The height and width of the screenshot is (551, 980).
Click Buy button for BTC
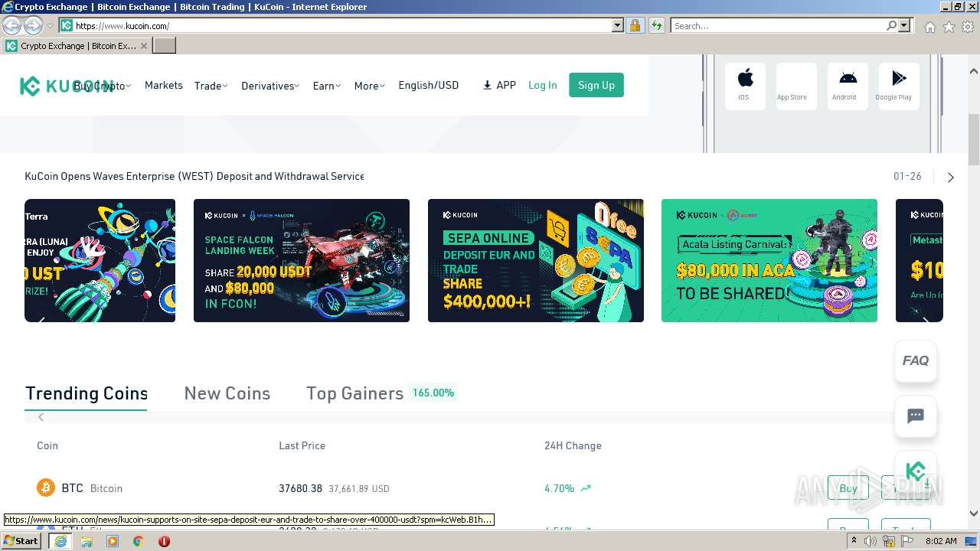[848, 488]
